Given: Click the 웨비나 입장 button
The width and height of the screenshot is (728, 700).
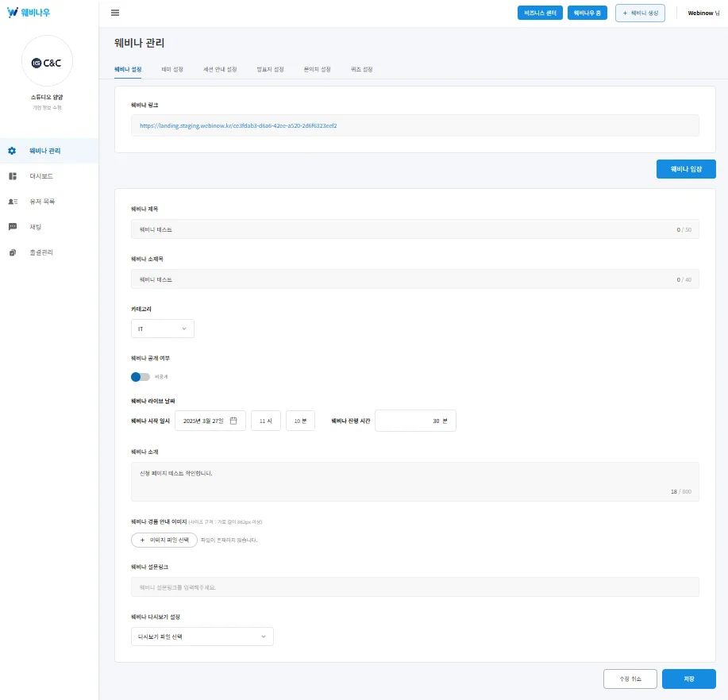Looking at the screenshot, I should point(686,169).
